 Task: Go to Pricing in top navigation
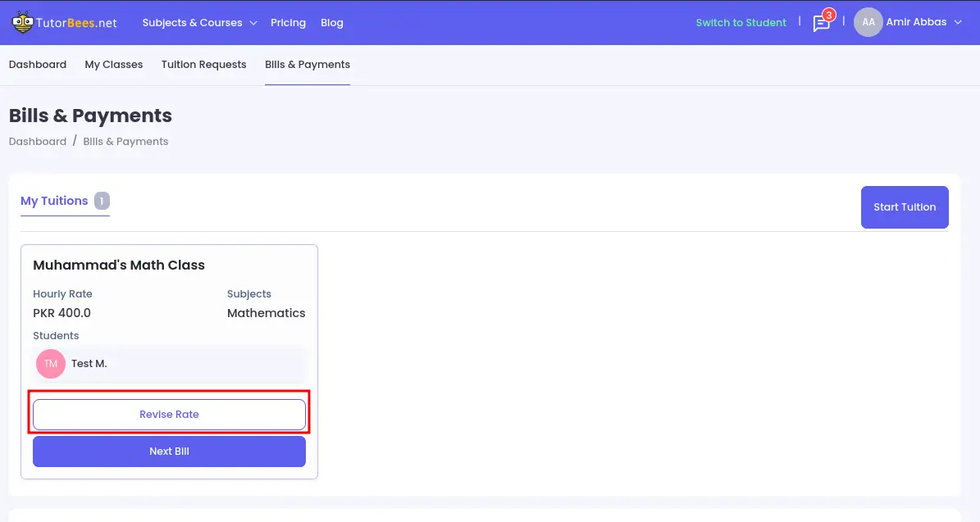tap(288, 23)
